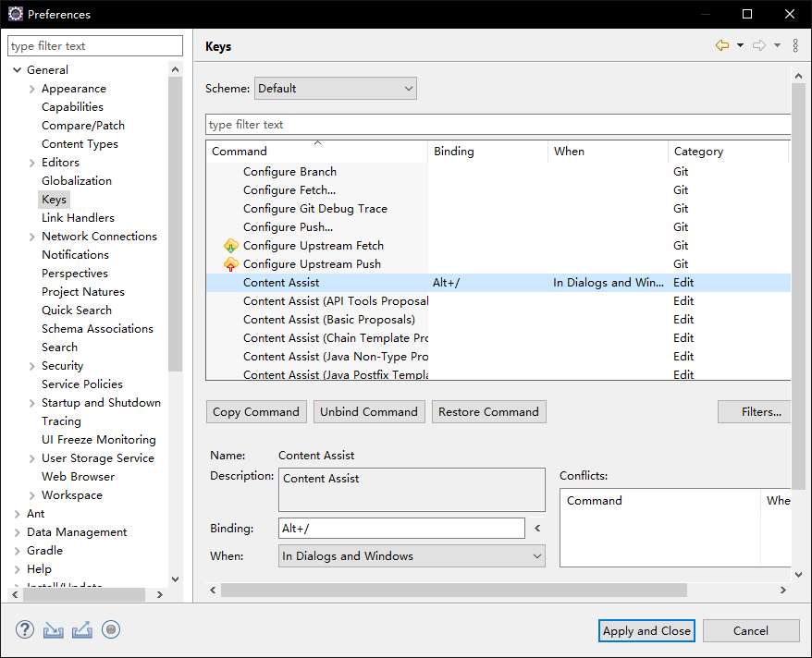Click the forward navigation arrow
Image resolution: width=812 pixels, height=658 pixels.
tap(759, 45)
